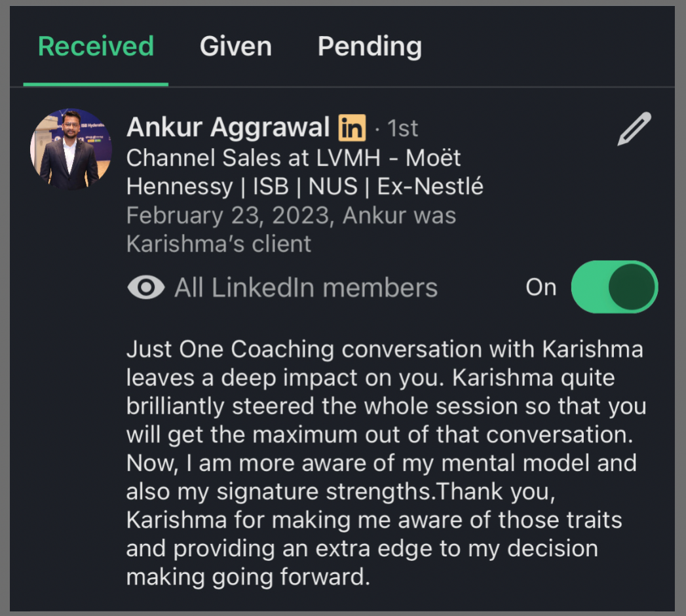Open the Ankur Aggrawal name link
Image resolution: width=686 pixels, height=616 pixels.
(x=228, y=128)
